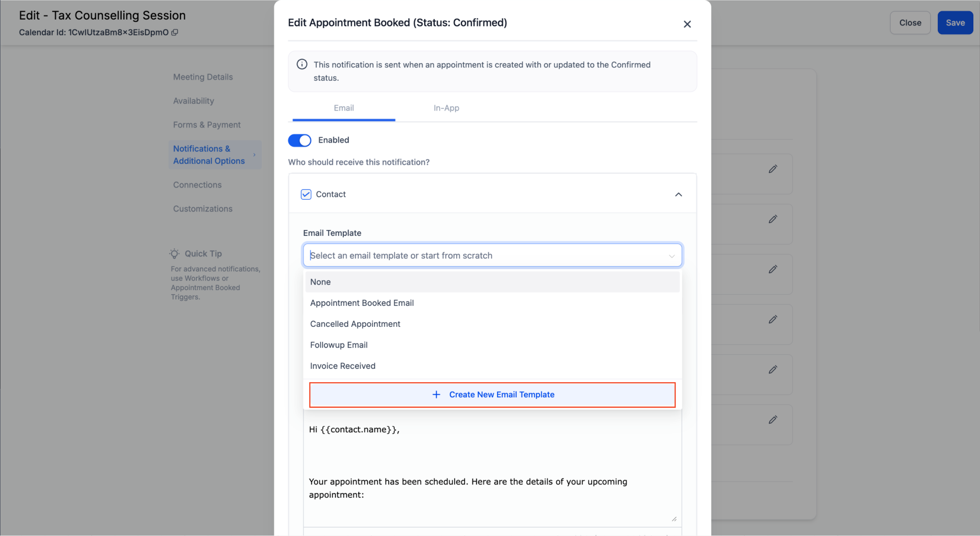Close the Edit Appointment Booked dialog with X
The image size is (980, 536).
pyautogui.click(x=687, y=24)
